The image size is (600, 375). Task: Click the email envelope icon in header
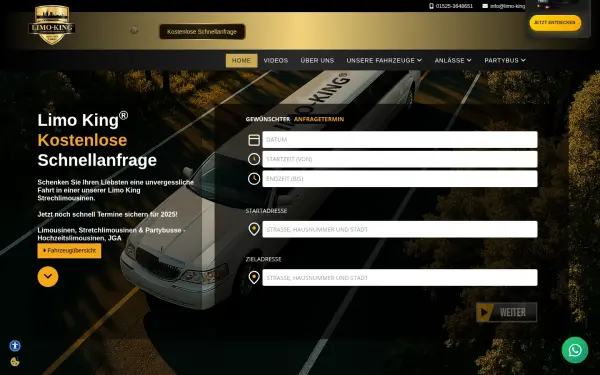point(485,6)
